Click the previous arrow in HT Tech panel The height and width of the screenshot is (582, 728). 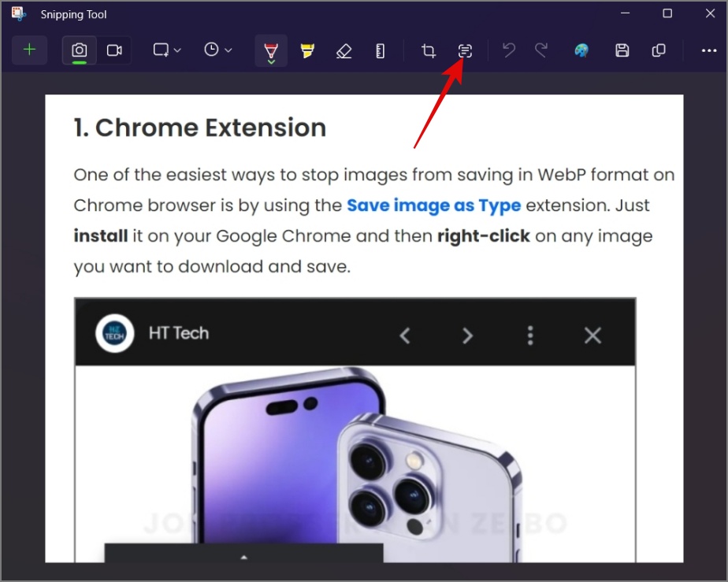coord(405,335)
